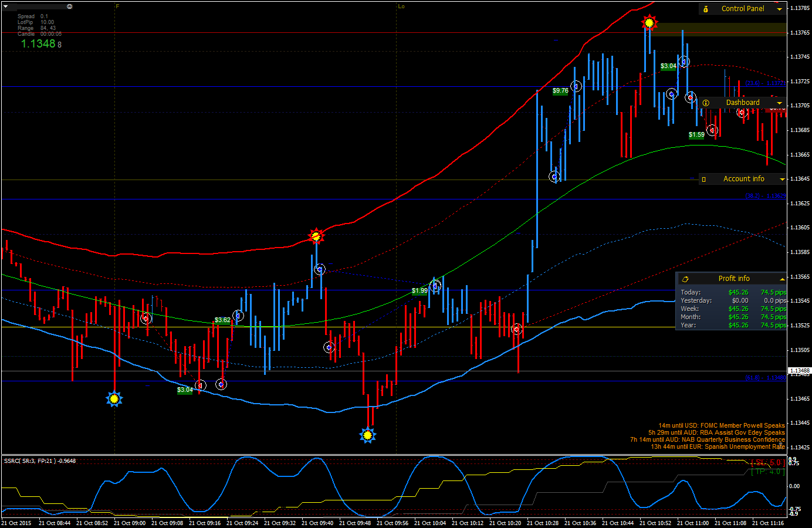The image size is (812, 528).
Task: Click the $1.59 profit label
Action: click(x=696, y=135)
